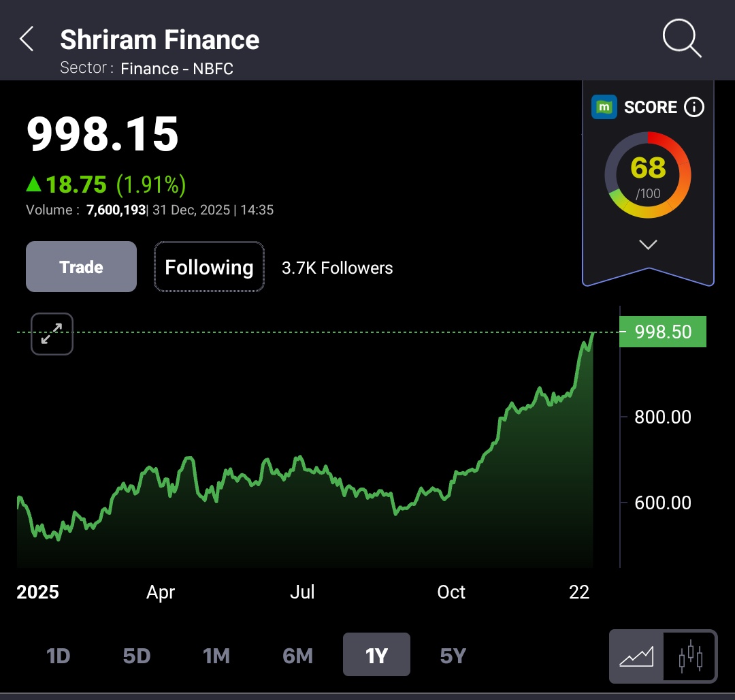The width and height of the screenshot is (735, 700).
Task: Open search with the magnifier icon
Action: coord(681,38)
